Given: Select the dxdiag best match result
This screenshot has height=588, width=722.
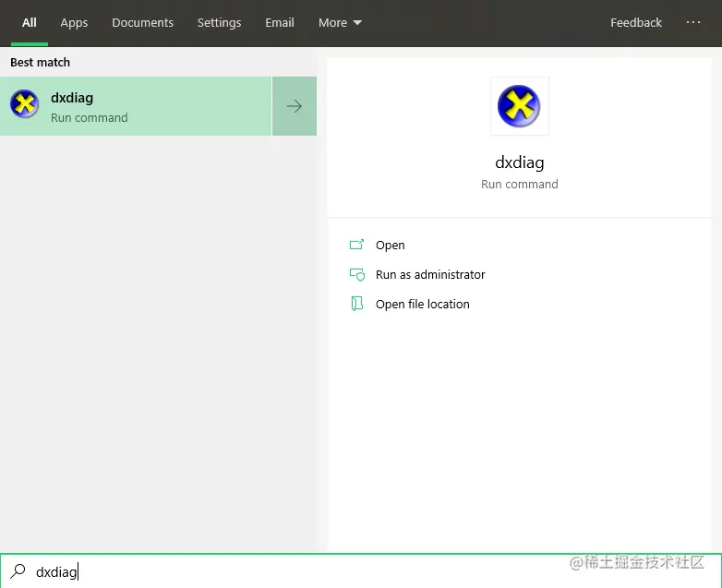Looking at the screenshot, I should (136, 106).
